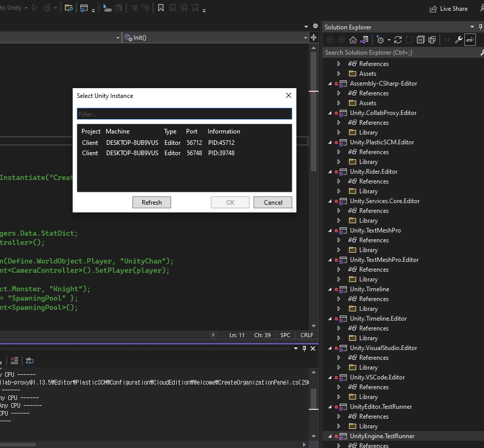
Task: Click the Find in Files toolbar icon
Action: 69,8
